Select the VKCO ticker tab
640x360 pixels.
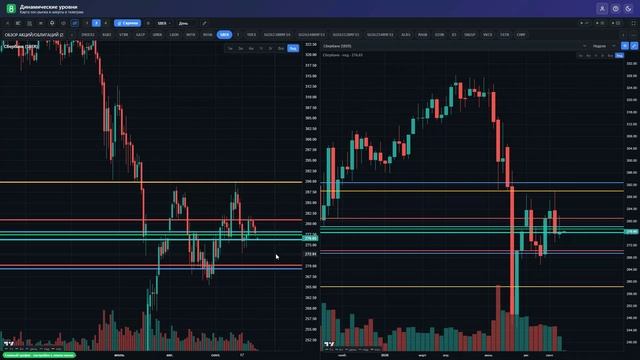488,35
